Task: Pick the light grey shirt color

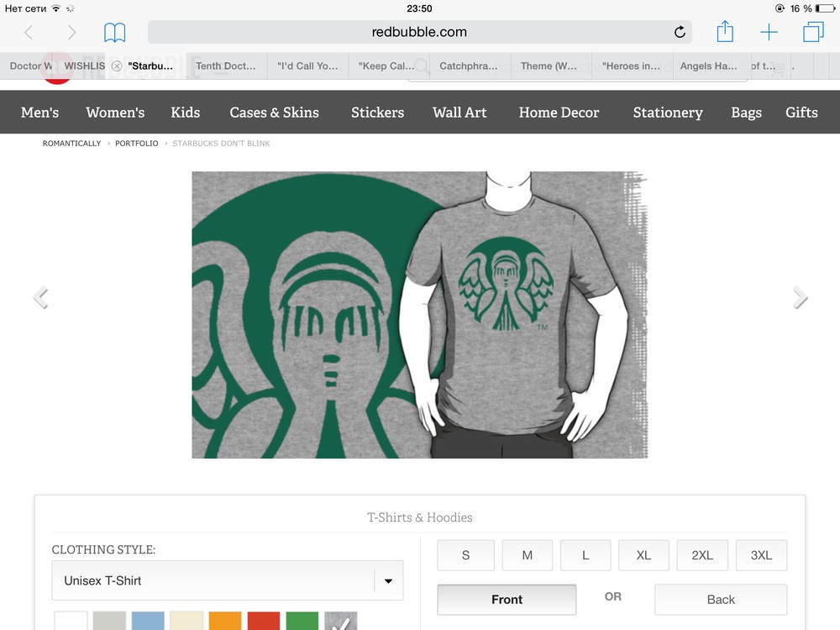Action: 109,621
